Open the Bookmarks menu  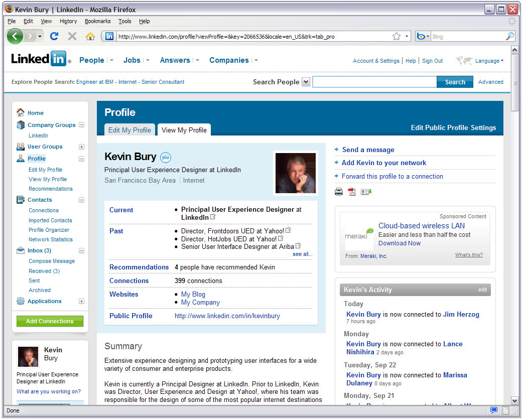click(x=98, y=21)
